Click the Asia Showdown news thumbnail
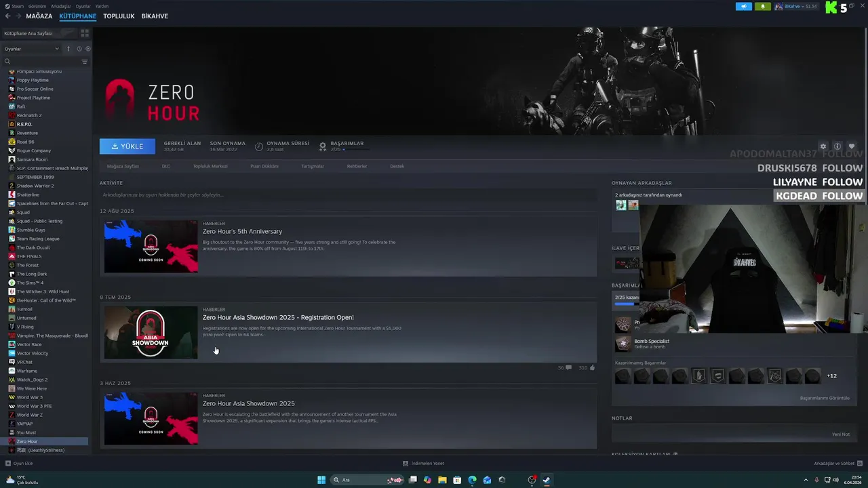This screenshot has height=488, width=868. [x=151, y=332]
